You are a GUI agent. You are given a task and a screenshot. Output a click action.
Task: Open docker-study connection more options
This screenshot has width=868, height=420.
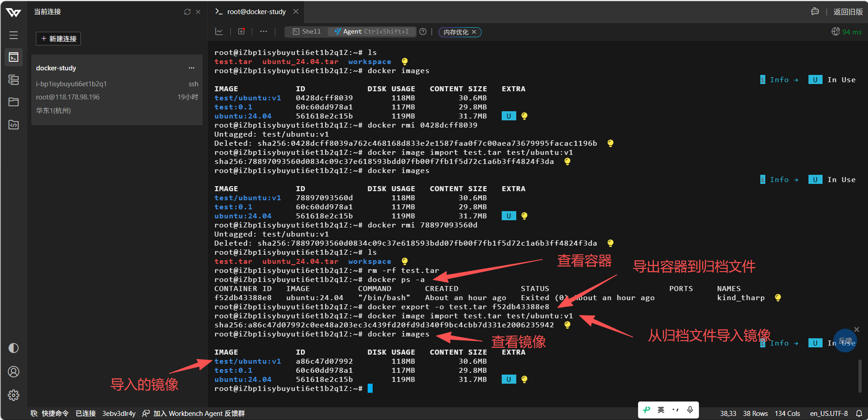pyautogui.click(x=192, y=68)
